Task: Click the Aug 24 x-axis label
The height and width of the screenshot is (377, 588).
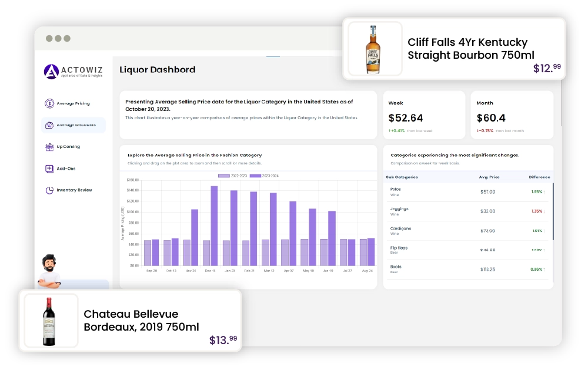Action: point(367,271)
